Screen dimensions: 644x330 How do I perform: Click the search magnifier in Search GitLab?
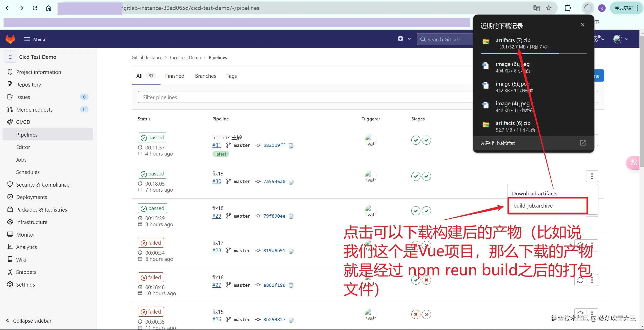[x=423, y=39]
